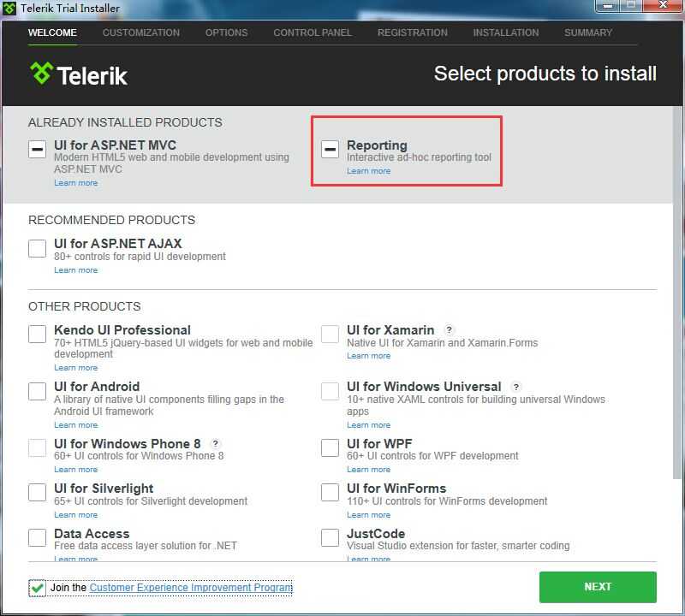The image size is (685, 616).
Task: Click the vertical scrollbar of the product list
Action: pyautogui.click(x=678, y=293)
